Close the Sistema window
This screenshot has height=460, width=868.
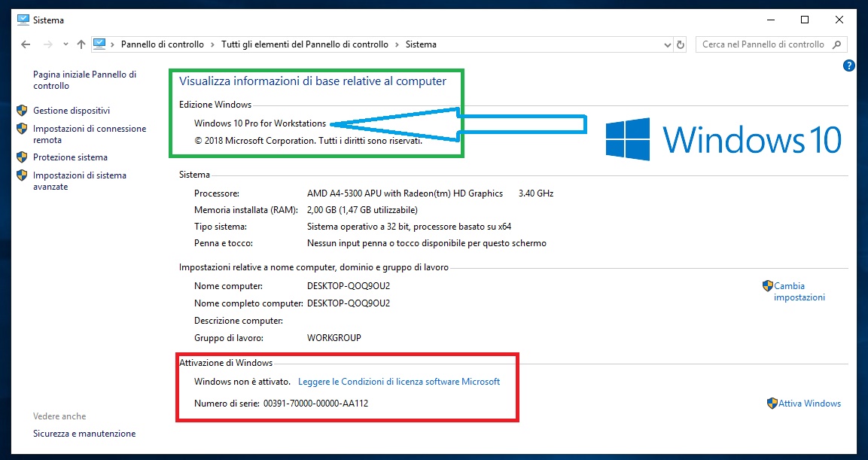[839, 20]
